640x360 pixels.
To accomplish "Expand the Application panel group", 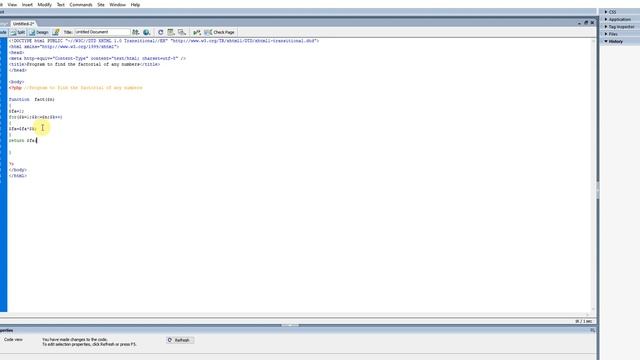I will click(x=619, y=20).
